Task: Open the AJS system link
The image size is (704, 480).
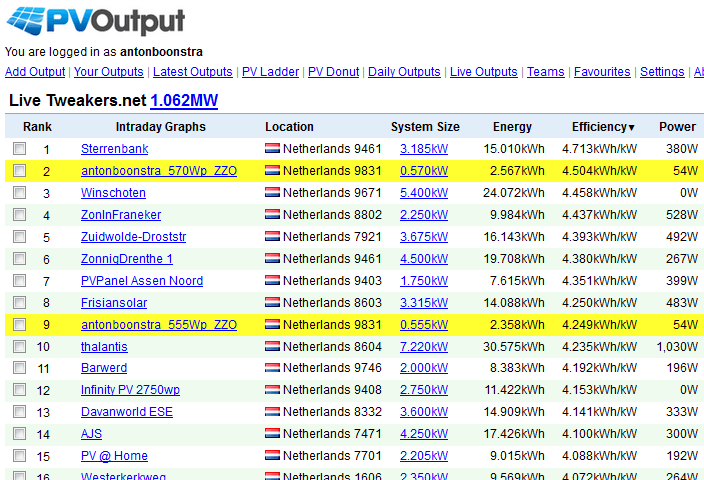Action: (x=91, y=434)
